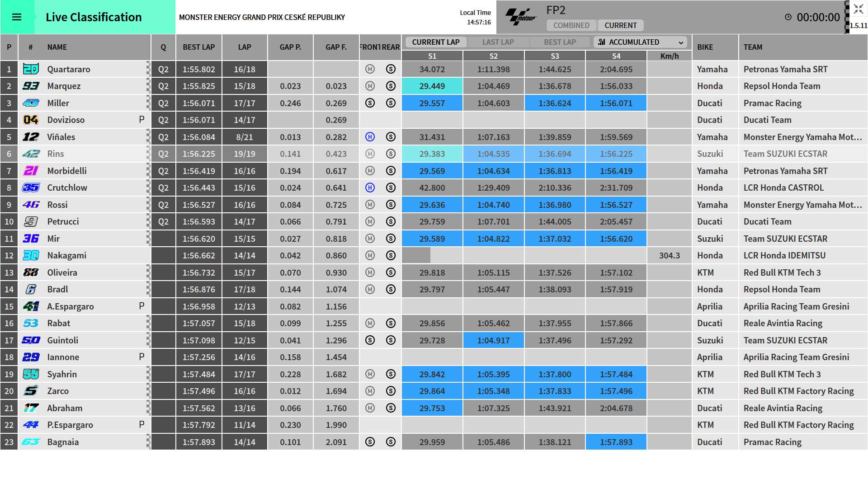Click Dovizioso's pit indicator P

pos(142,119)
